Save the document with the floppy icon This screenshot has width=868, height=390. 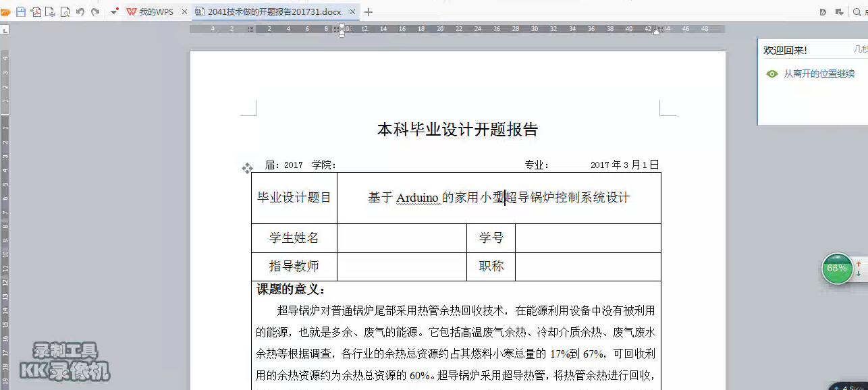[x=20, y=12]
